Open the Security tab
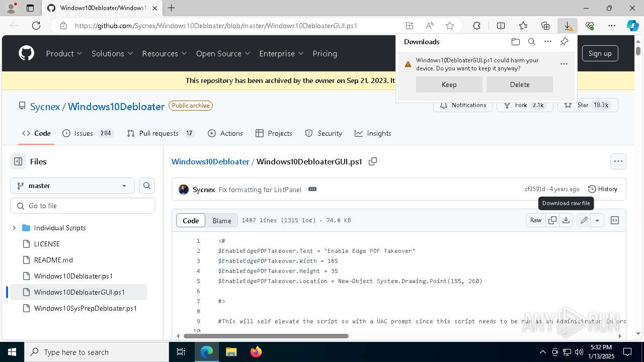 [x=324, y=133]
